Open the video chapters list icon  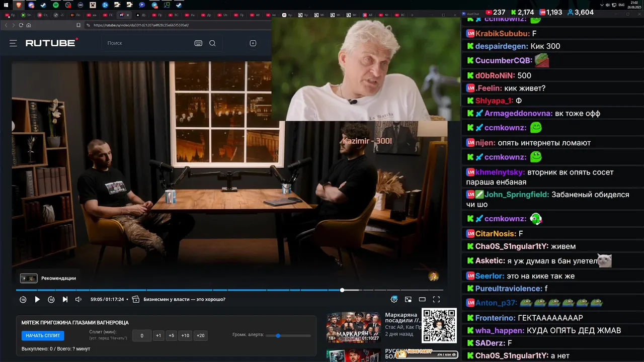[135, 299]
